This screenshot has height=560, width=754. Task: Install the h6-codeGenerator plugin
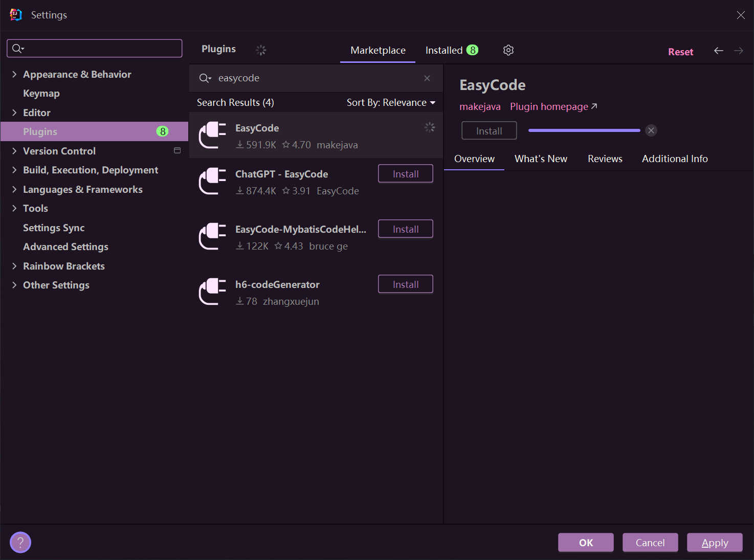(x=406, y=284)
